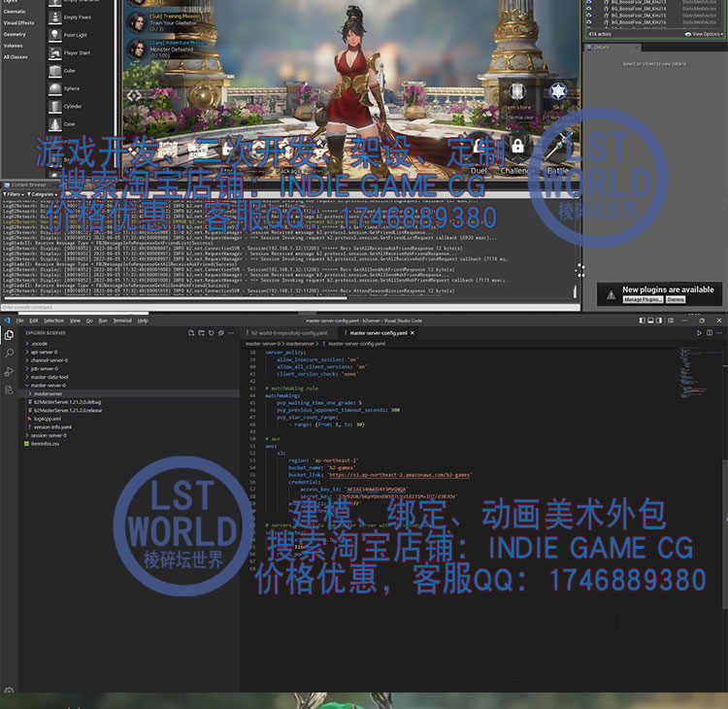The width and height of the screenshot is (728, 709).
Task: Open the VS Code Explorer view icon
Action: (9, 335)
